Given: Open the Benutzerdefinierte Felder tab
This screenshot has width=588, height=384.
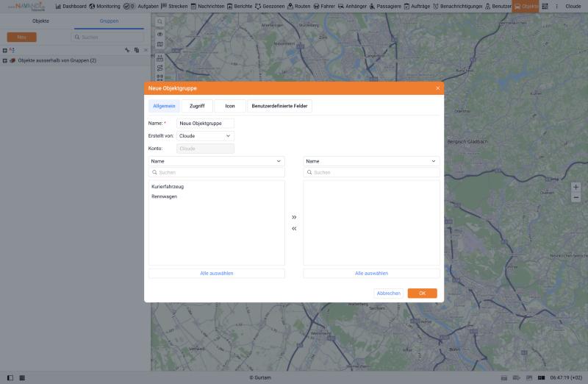Looking at the screenshot, I should click(279, 106).
